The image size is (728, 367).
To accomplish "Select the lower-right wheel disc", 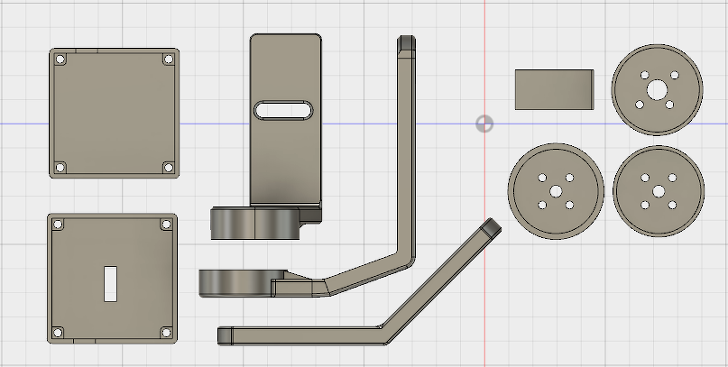I will point(658,191).
